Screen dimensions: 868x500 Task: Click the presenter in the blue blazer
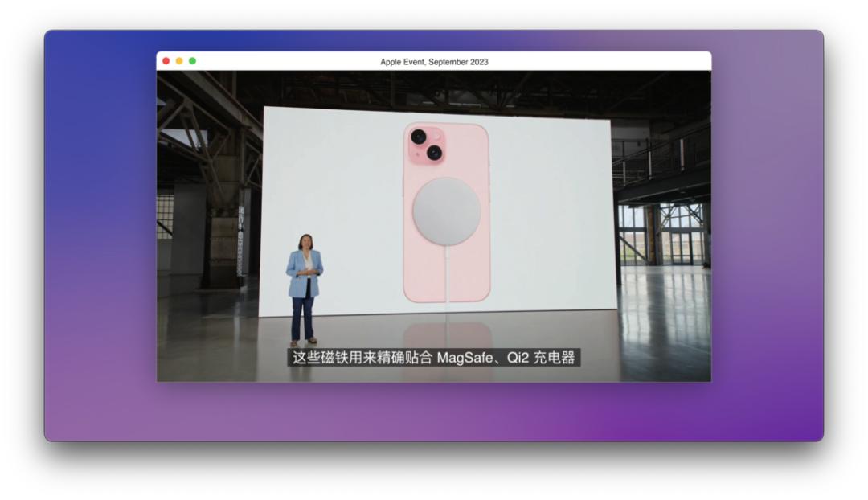(x=304, y=289)
